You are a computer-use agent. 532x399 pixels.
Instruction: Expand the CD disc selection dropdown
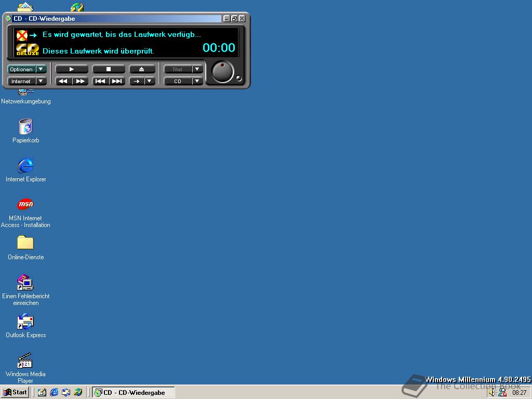(x=197, y=81)
